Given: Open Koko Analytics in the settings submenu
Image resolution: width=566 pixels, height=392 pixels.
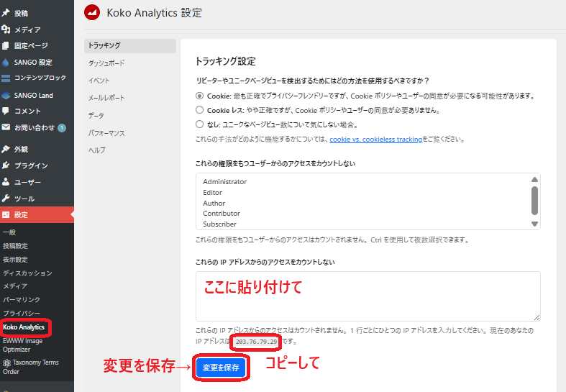Looking at the screenshot, I should 24,327.
